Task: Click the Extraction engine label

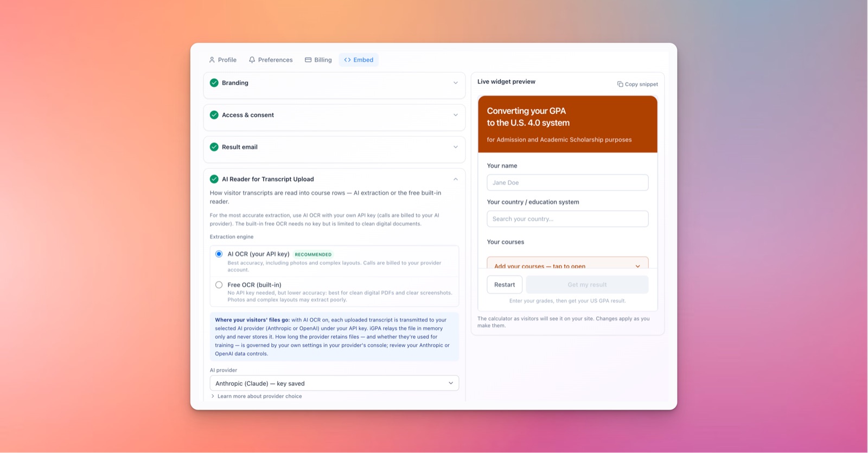Action: click(232, 237)
